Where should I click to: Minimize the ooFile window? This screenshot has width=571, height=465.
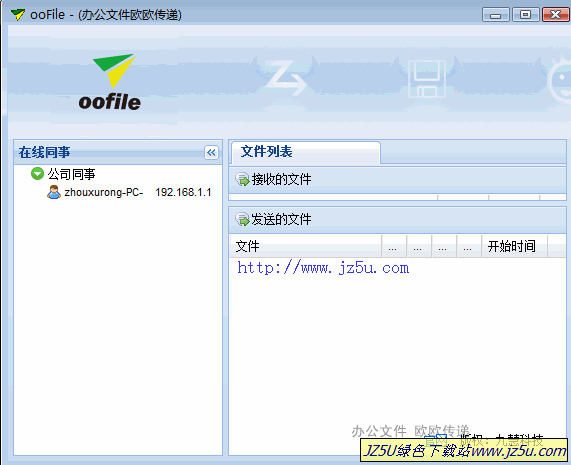(495, 15)
